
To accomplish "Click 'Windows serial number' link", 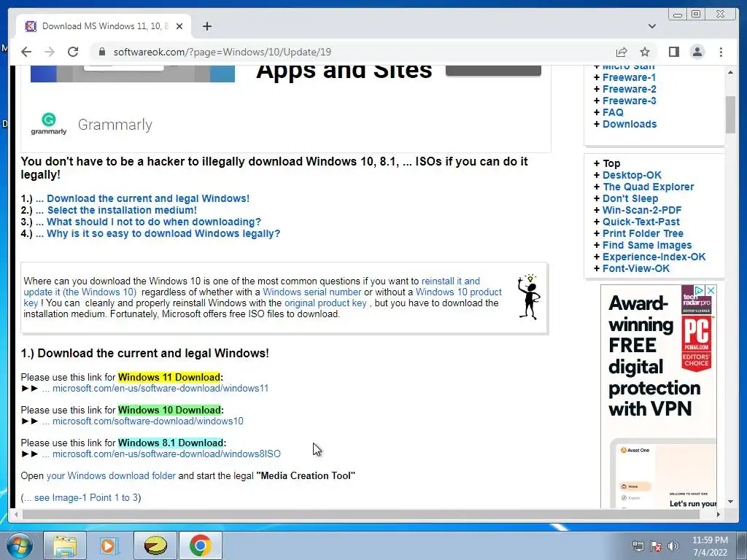I will [x=311, y=292].
